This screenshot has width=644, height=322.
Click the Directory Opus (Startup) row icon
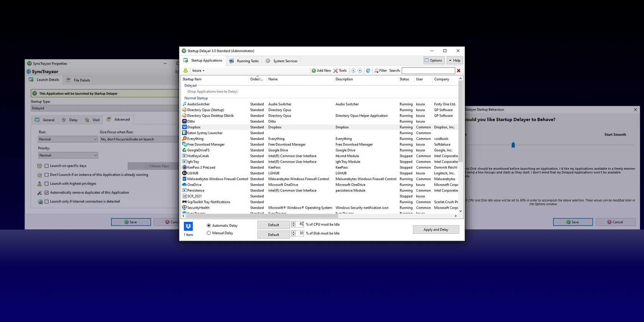click(x=184, y=110)
